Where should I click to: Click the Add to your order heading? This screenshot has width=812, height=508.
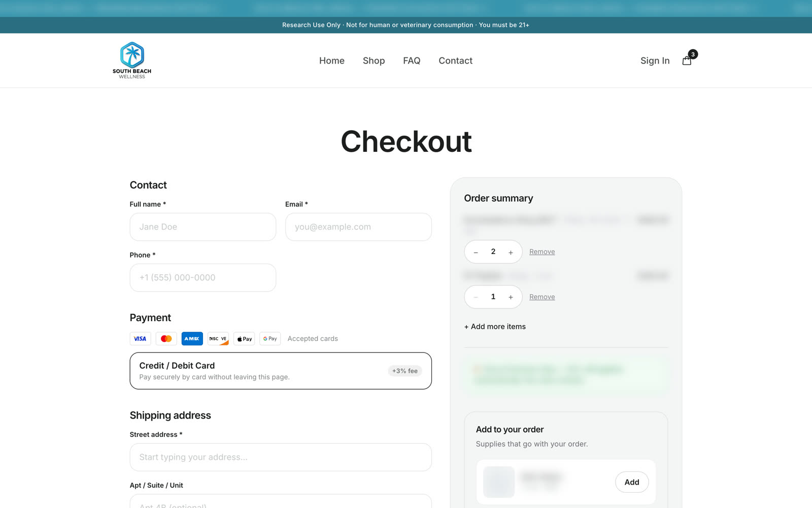coord(510,429)
